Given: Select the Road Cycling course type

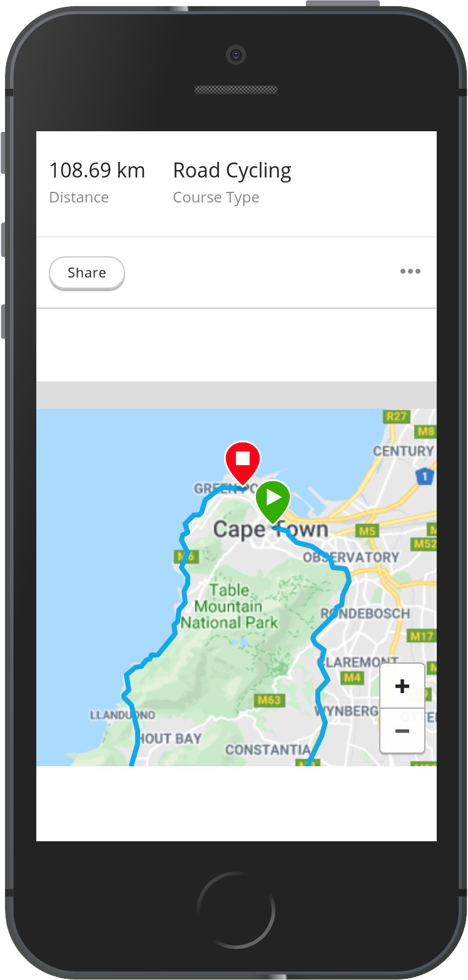Looking at the screenshot, I should [x=232, y=171].
